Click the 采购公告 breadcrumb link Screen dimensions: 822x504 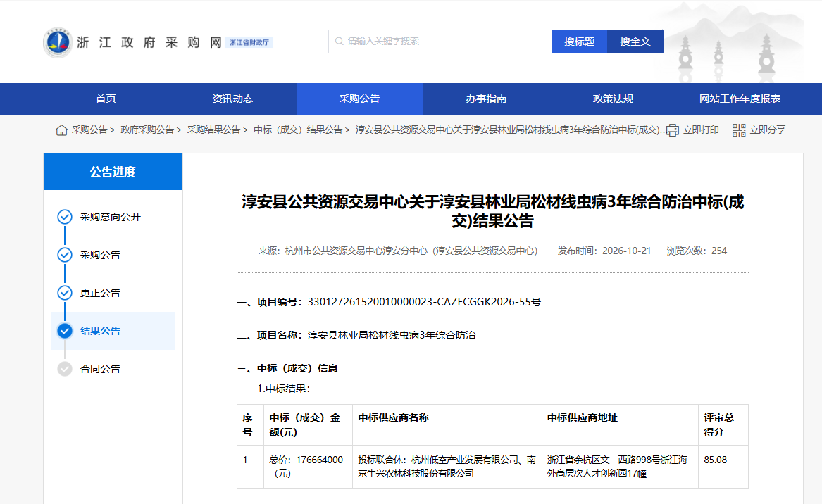(x=89, y=130)
